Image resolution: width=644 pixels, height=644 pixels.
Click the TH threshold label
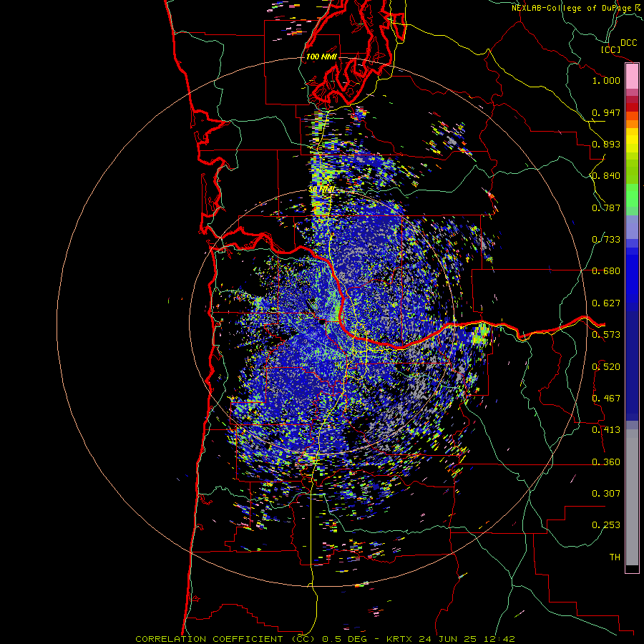click(x=615, y=557)
